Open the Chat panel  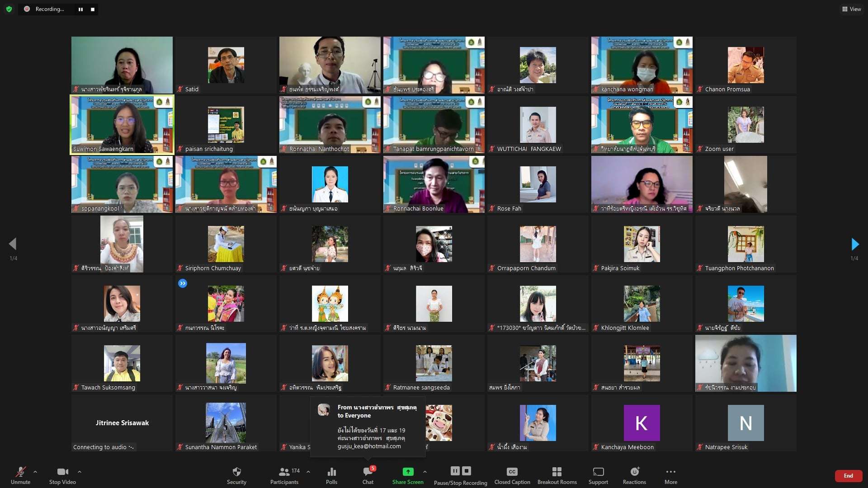[x=368, y=475]
